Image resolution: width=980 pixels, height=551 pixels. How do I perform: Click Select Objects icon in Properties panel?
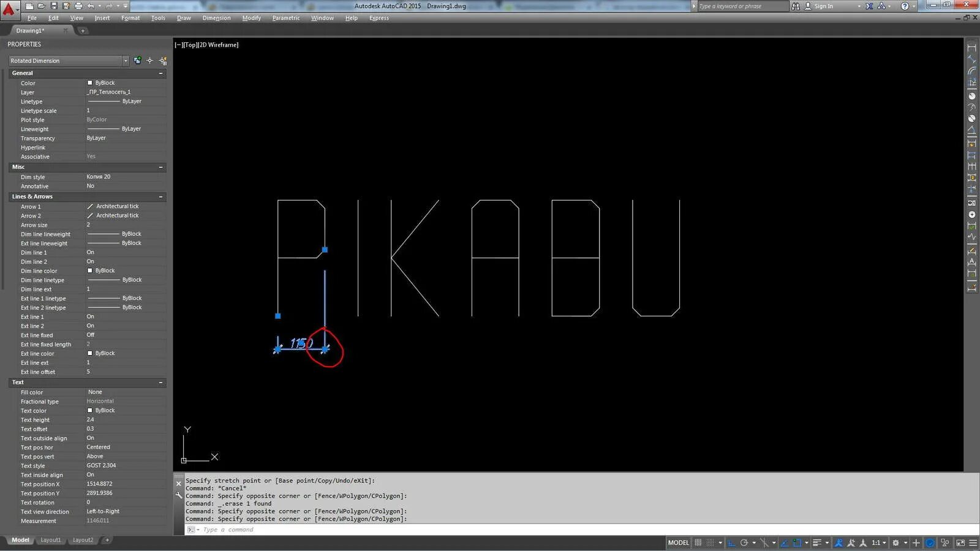point(149,61)
